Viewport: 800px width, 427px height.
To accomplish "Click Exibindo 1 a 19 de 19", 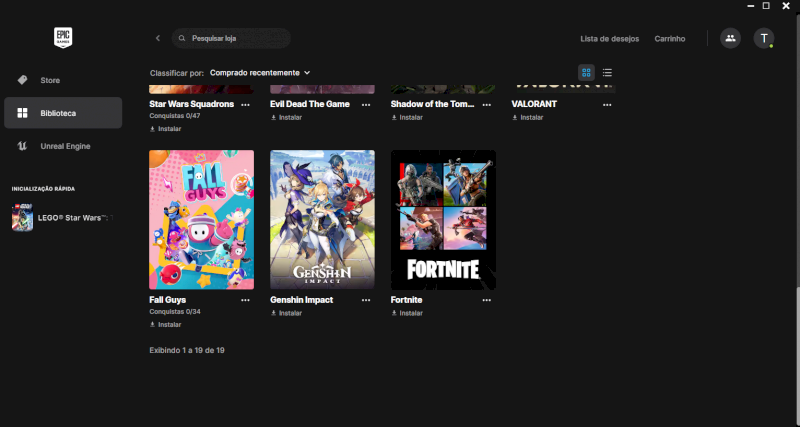I will pos(187,350).
